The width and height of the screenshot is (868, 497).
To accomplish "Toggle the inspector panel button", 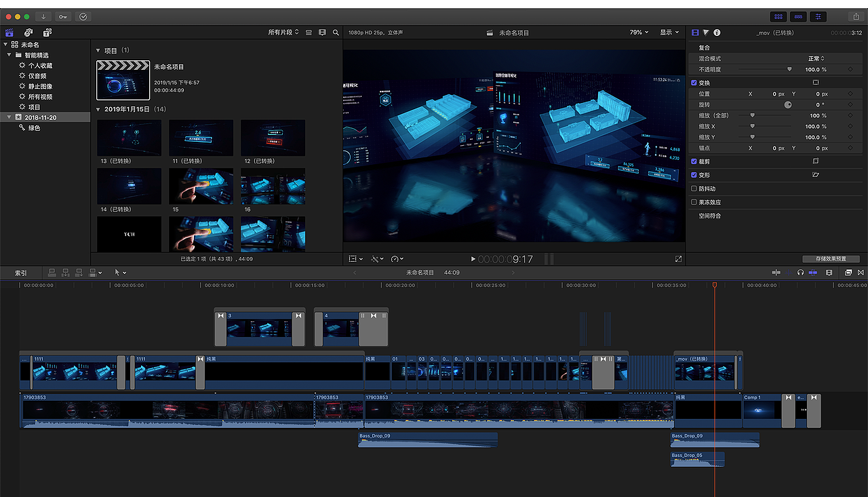I will coord(818,16).
